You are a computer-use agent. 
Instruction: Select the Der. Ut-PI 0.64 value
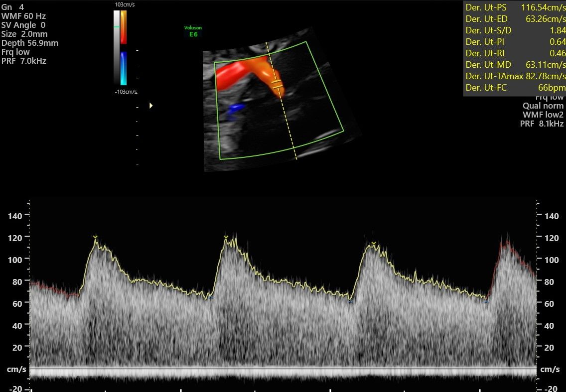(516, 42)
